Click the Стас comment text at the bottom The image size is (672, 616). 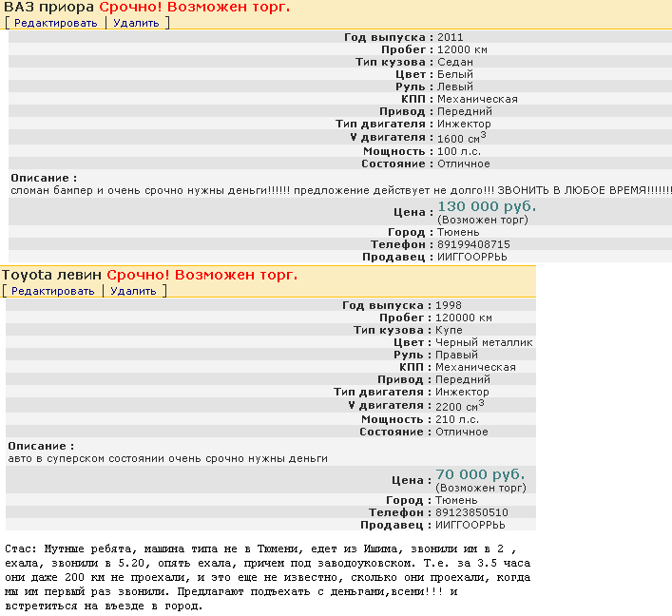click(268, 577)
